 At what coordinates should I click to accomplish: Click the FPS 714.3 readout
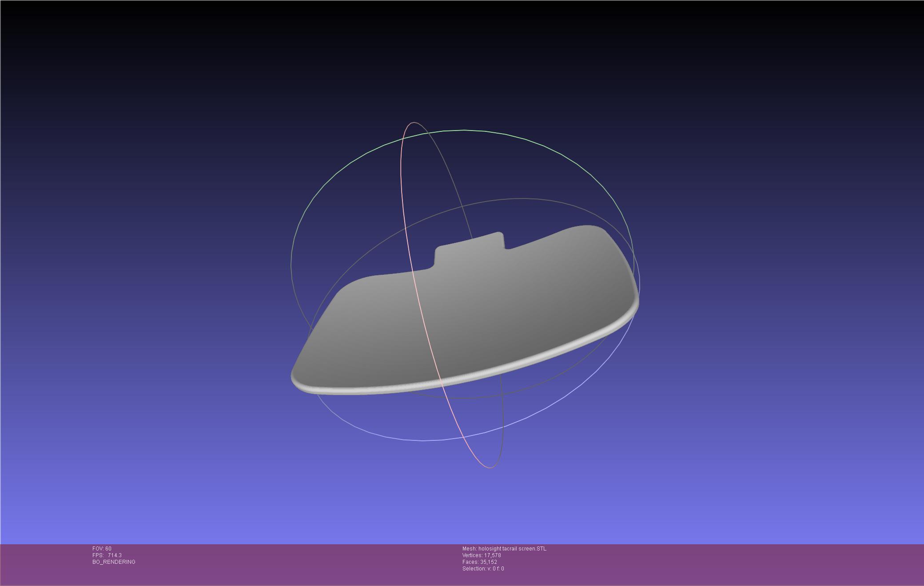[107, 555]
